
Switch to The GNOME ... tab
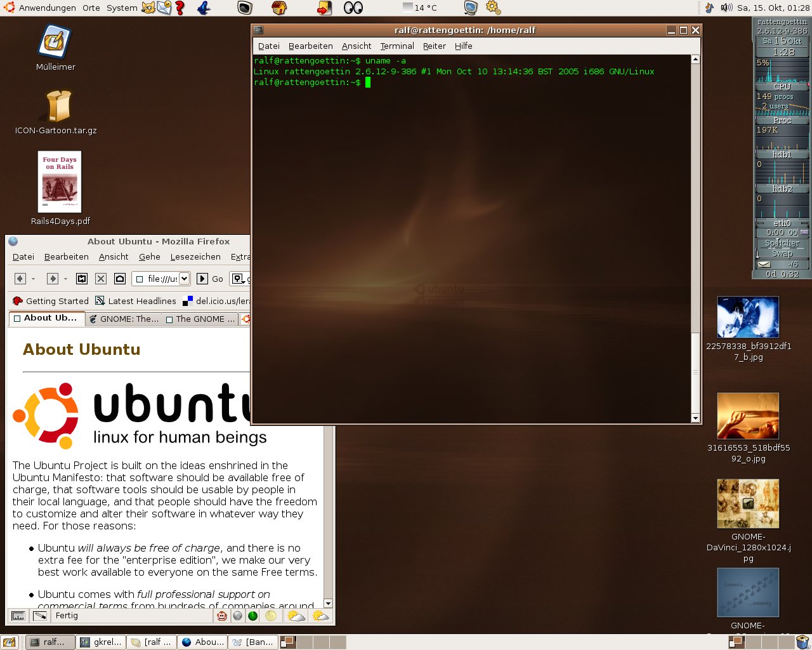pyautogui.click(x=200, y=319)
